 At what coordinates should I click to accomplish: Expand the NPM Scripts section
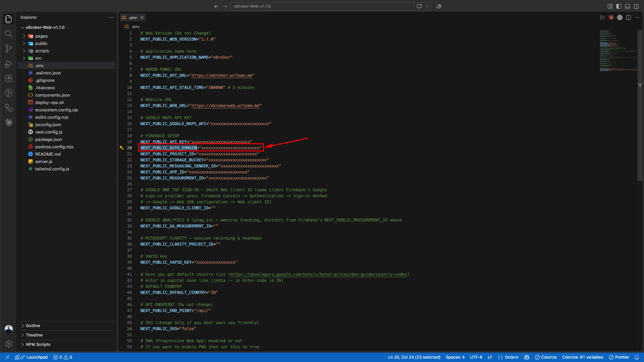66,345
